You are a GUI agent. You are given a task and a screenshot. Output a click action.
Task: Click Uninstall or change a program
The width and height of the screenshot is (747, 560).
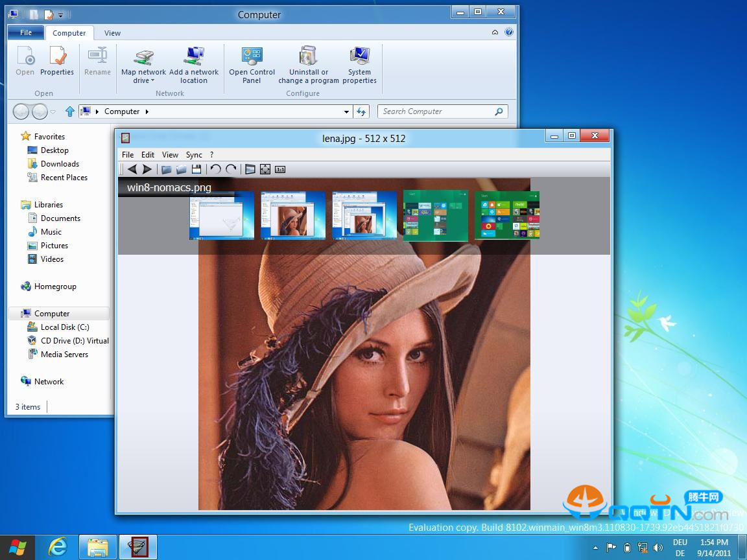pos(309,65)
